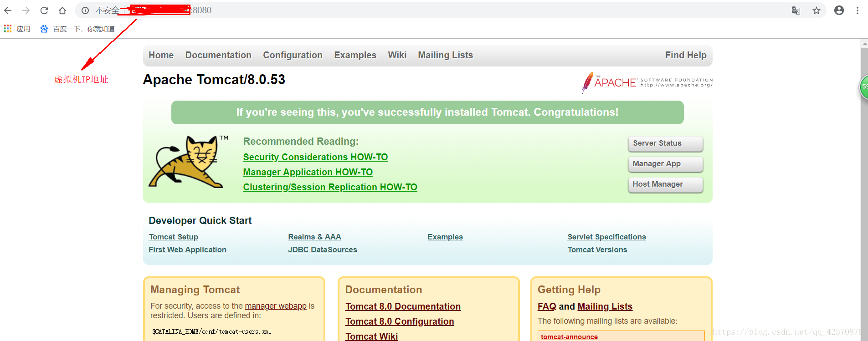This screenshot has height=341, width=868.
Task: Open the Chrome three-dot menu
Action: 858,10
